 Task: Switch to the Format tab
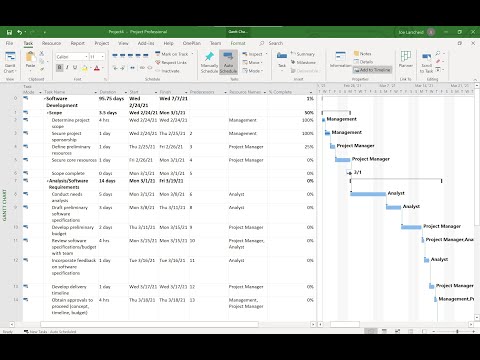coord(238,43)
